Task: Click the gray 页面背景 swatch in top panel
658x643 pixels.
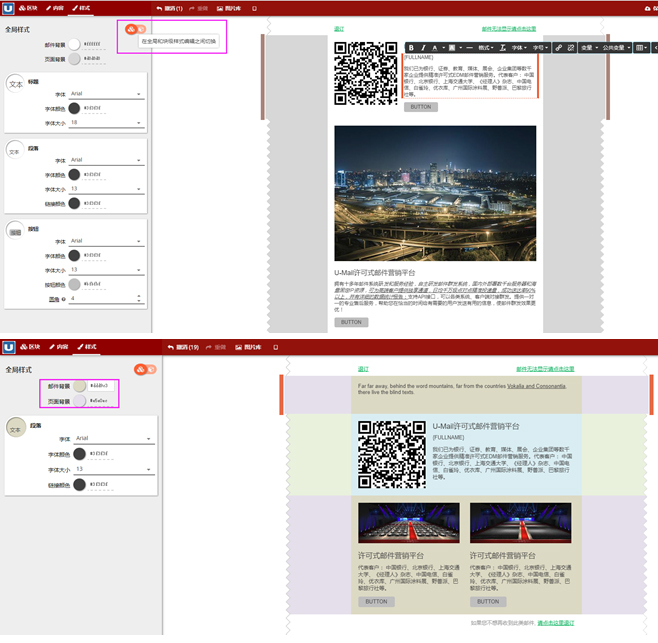Action: coord(74,59)
